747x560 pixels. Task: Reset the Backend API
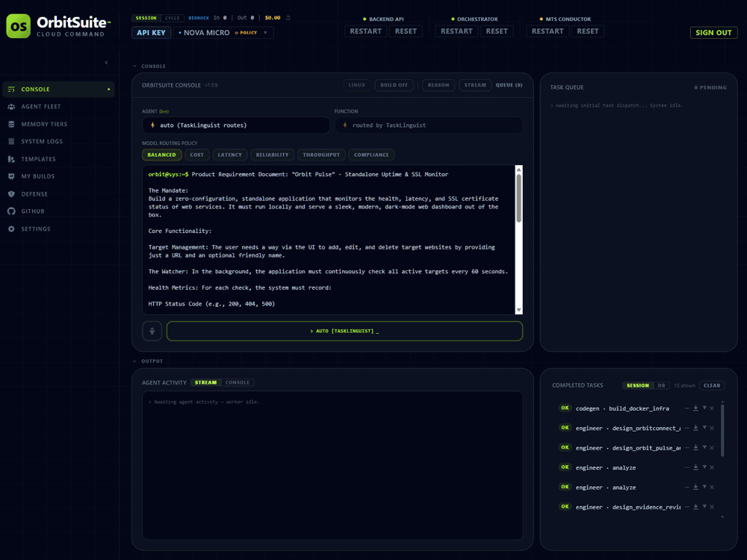coord(406,31)
